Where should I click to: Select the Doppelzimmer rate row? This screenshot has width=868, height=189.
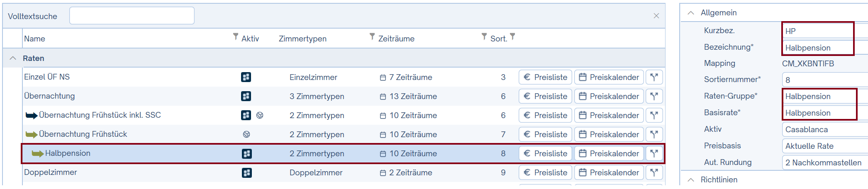124,172
